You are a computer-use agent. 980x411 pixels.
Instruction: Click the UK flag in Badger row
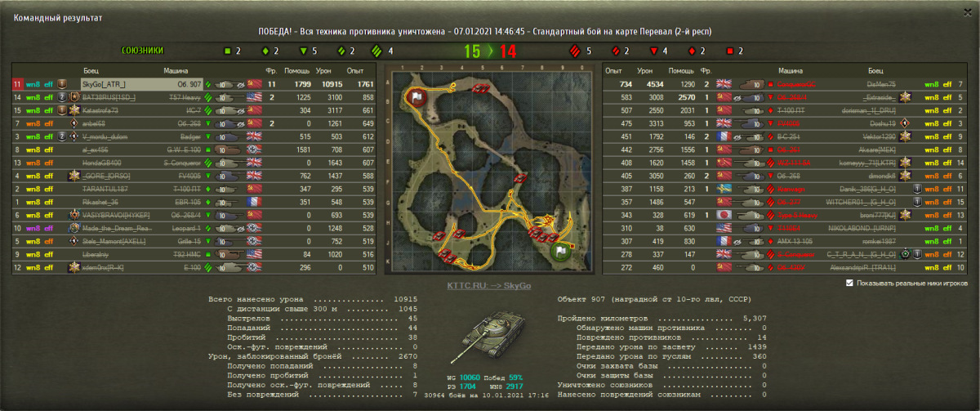point(253,136)
